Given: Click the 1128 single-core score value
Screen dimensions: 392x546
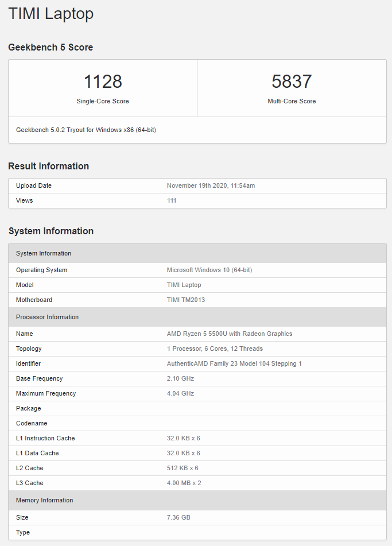Looking at the screenshot, I should (103, 82).
